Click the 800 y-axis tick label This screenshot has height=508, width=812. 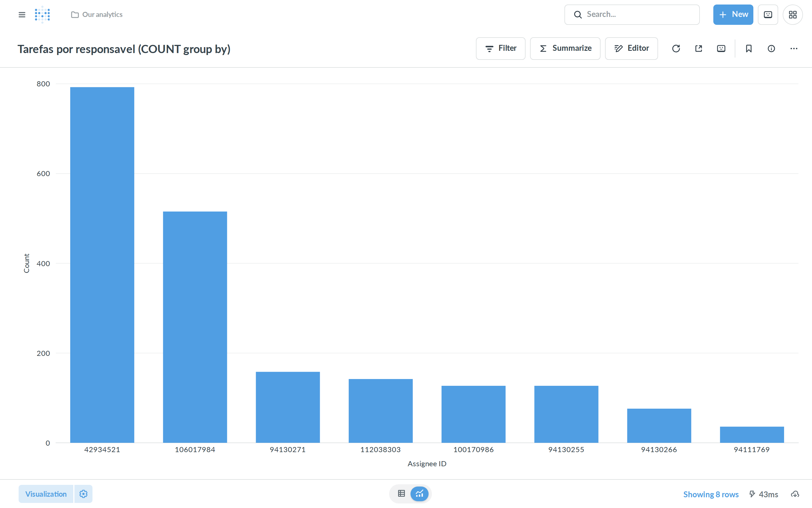pyautogui.click(x=43, y=84)
